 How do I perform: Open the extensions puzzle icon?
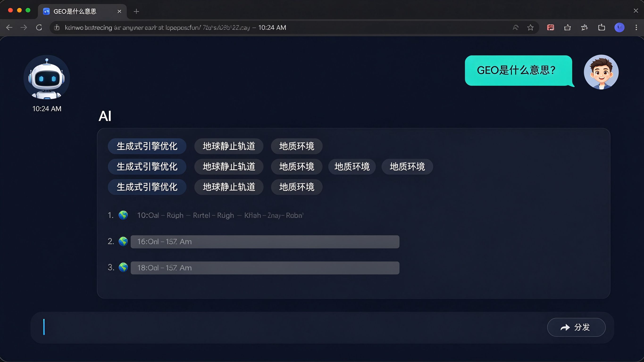(x=584, y=28)
